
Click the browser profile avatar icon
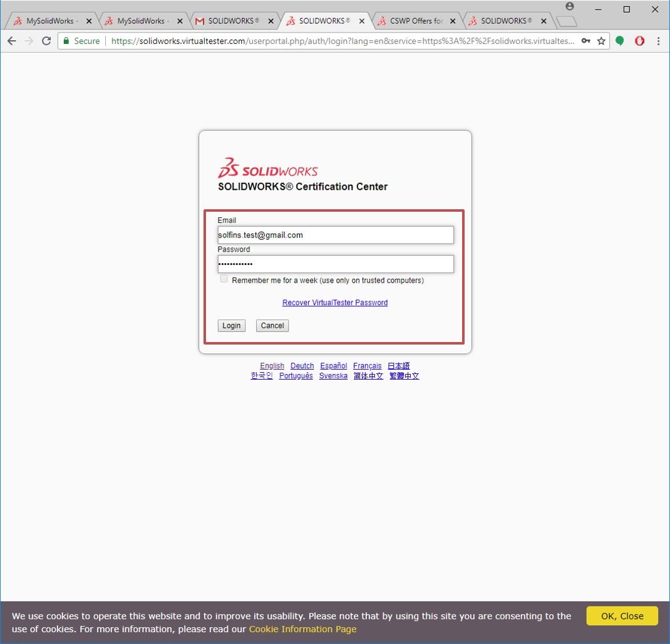coord(569,6)
